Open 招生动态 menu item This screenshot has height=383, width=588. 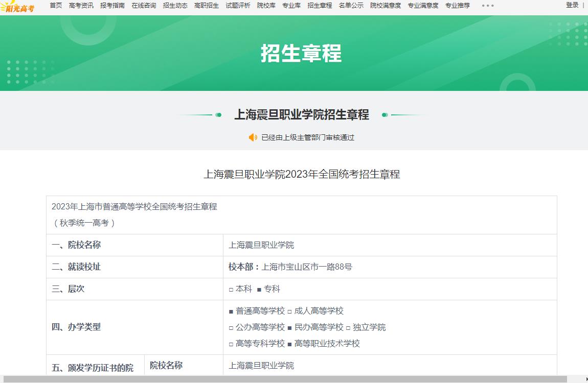pyautogui.click(x=175, y=5)
